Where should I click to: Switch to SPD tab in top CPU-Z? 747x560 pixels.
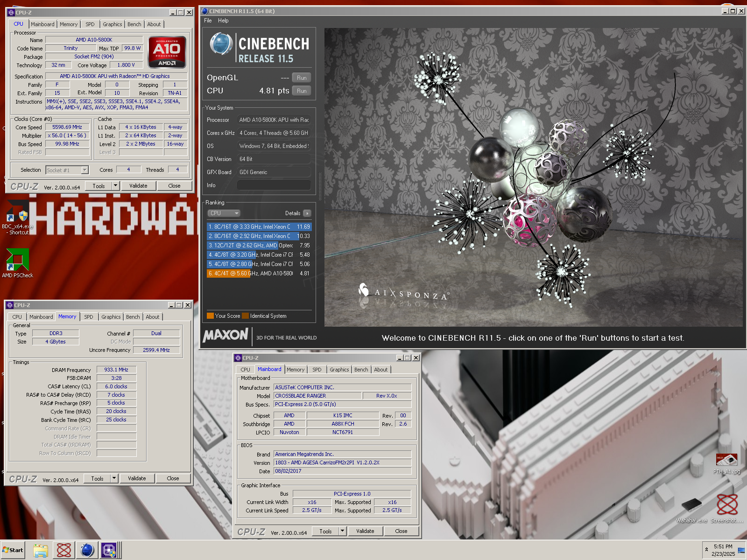(90, 24)
